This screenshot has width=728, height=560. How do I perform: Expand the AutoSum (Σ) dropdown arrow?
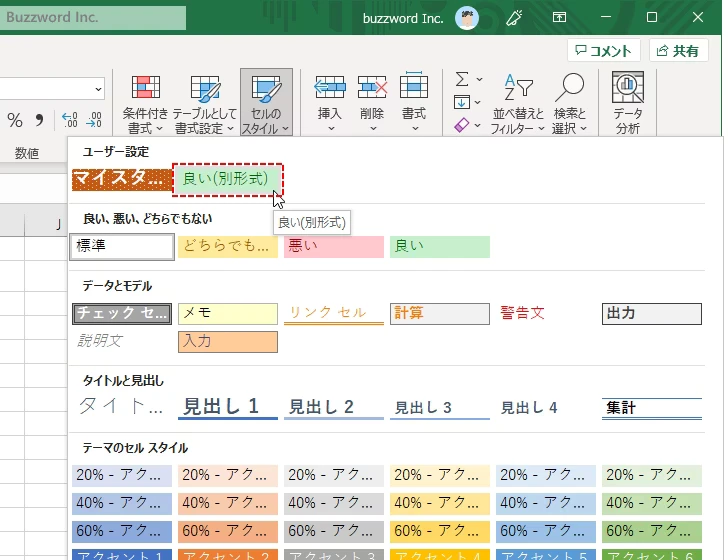tap(479, 79)
